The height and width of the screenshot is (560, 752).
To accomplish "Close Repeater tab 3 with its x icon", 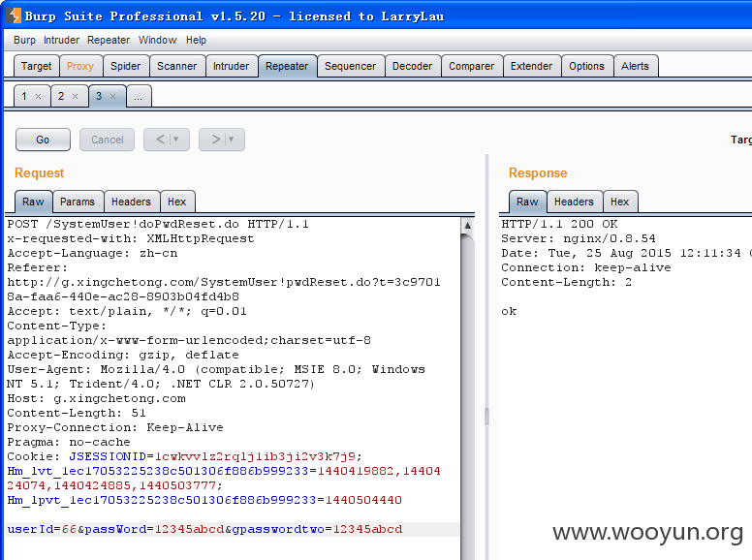I will click(113, 96).
